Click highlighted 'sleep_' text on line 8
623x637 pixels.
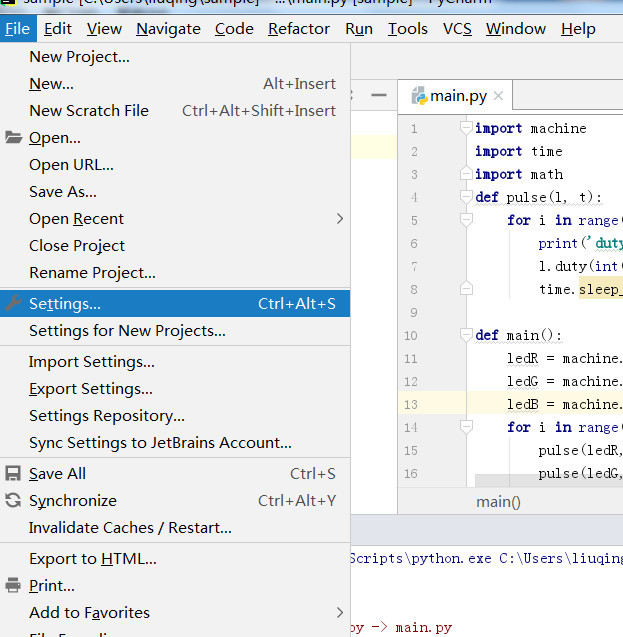(x=601, y=289)
